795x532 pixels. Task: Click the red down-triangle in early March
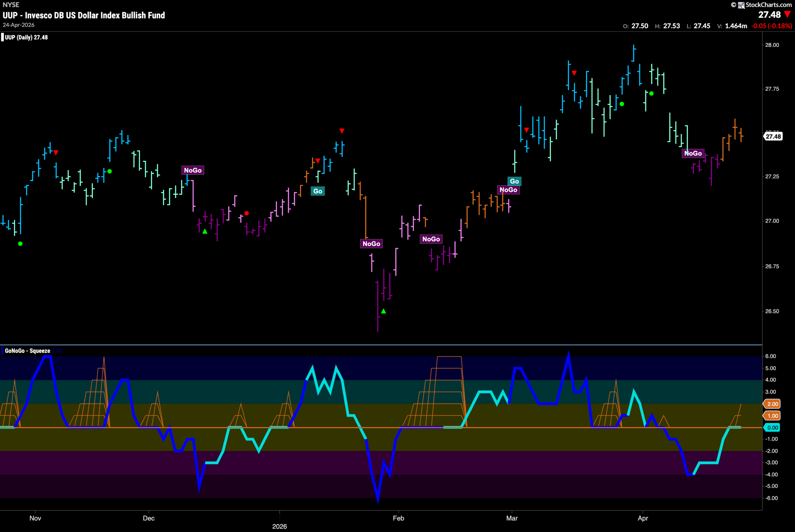pos(526,130)
